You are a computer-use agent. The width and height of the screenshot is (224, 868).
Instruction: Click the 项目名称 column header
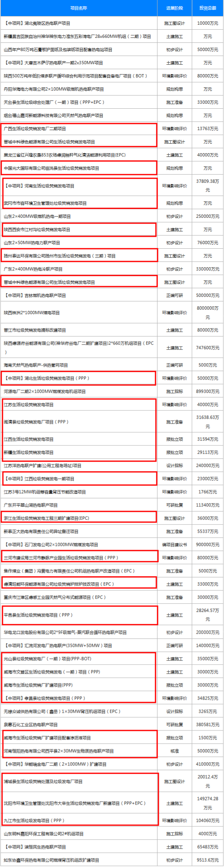tap(78, 8)
